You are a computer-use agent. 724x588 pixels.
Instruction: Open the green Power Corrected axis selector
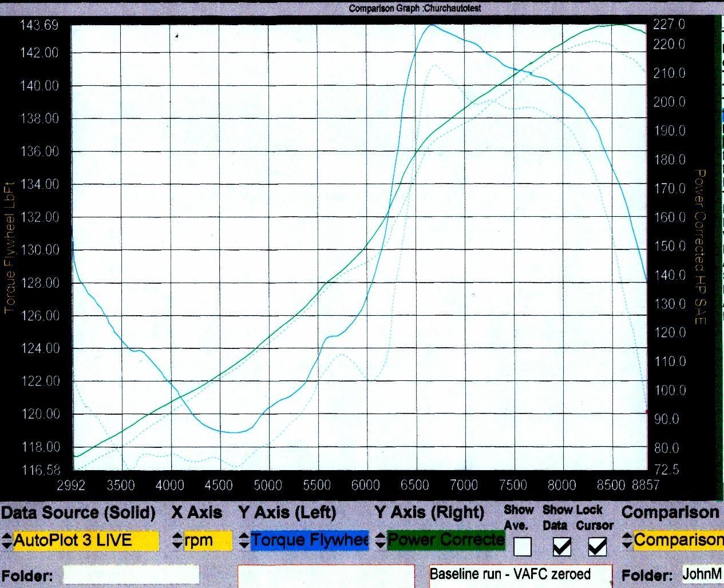tap(446, 541)
